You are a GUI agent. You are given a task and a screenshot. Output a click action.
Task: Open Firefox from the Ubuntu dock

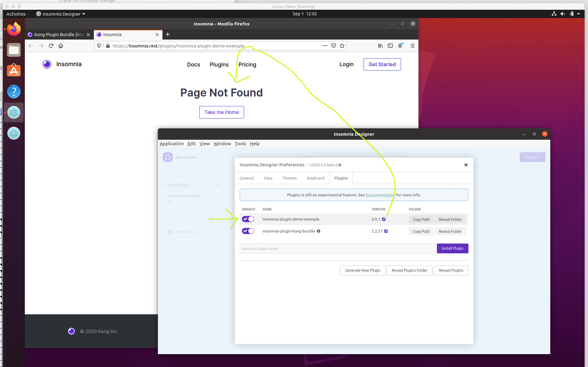point(14,29)
